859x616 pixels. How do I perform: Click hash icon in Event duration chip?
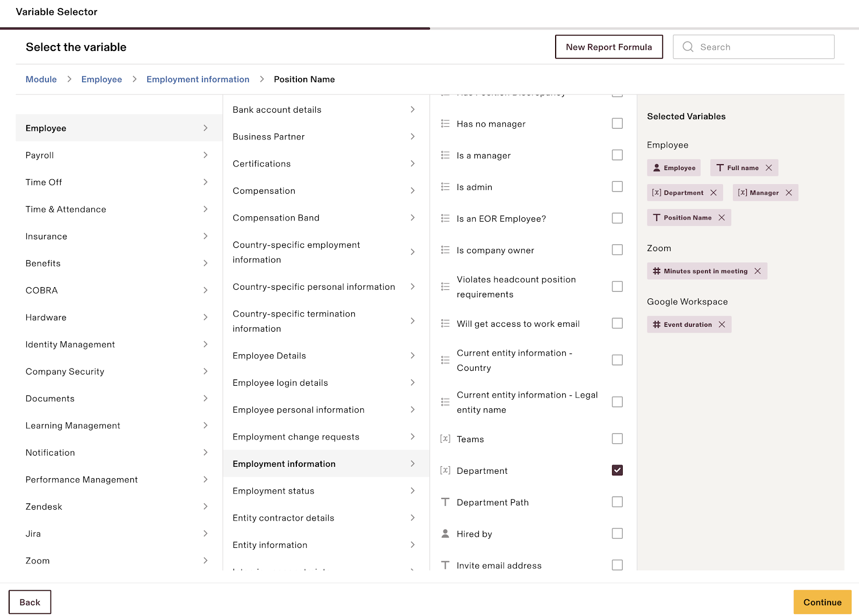coord(656,324)
